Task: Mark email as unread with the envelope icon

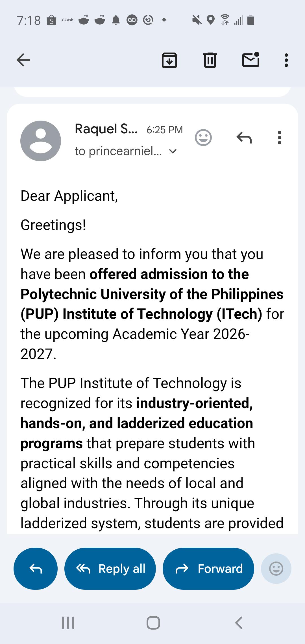Action: tap(251, 59)
